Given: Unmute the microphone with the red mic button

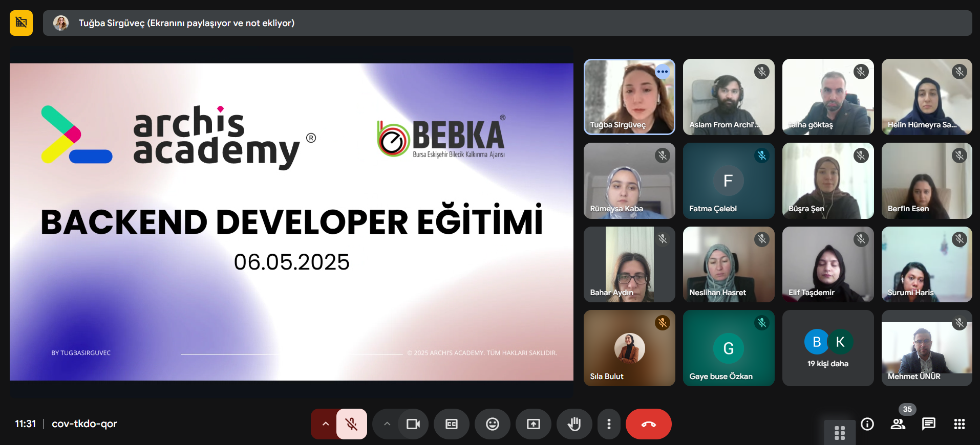Looking at the screenshot, I should (x=351, y=424).
